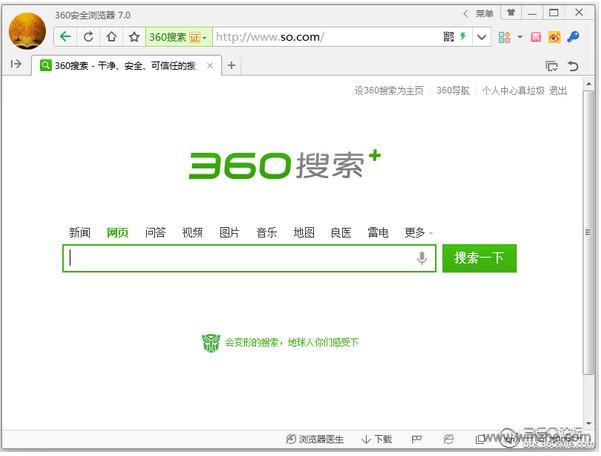
Task: Click the blue key password icon
Action: coord(573,37)
